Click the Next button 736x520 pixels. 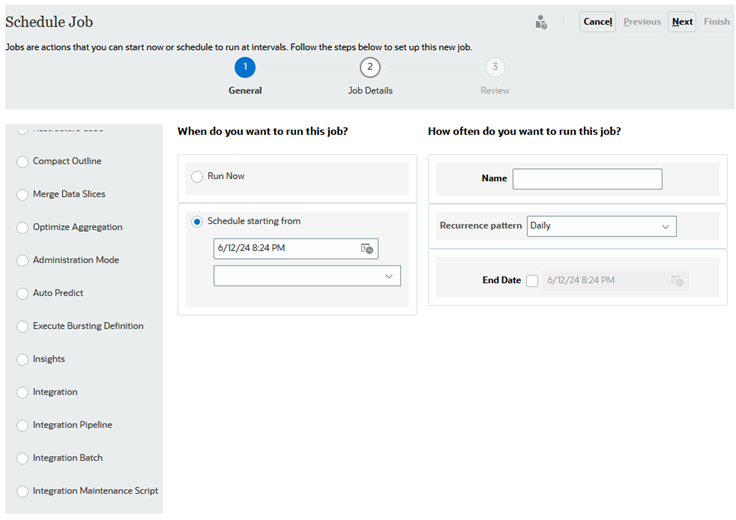point(682,22)
